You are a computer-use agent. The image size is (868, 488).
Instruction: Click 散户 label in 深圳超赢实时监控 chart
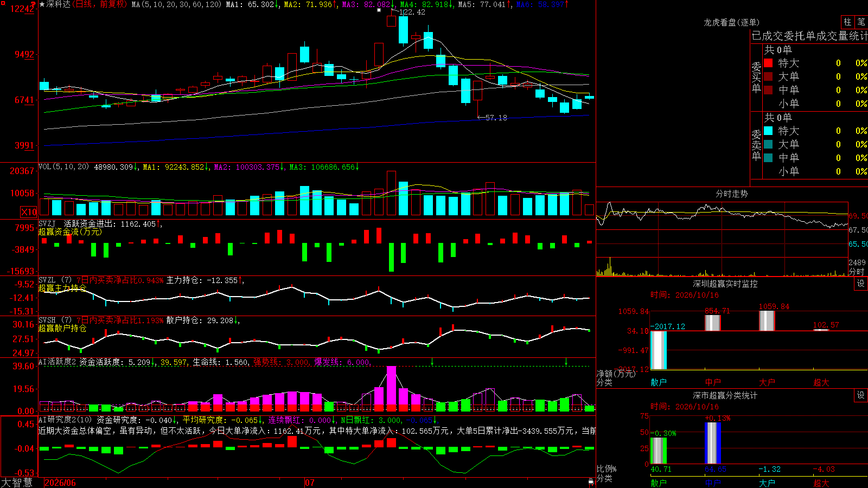point(659,382)
